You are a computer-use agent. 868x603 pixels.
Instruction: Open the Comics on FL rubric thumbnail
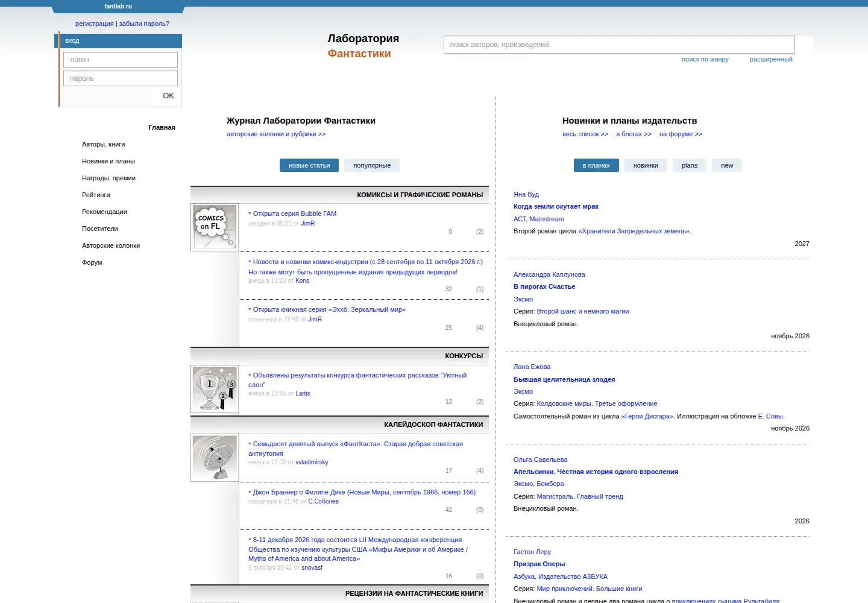point(215,227)
